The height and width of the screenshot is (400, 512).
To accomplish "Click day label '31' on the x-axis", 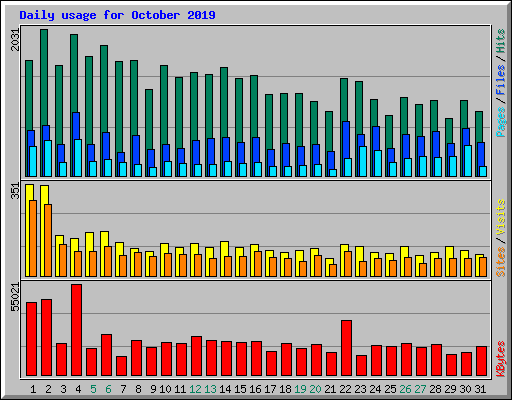I will click(480, 389).
